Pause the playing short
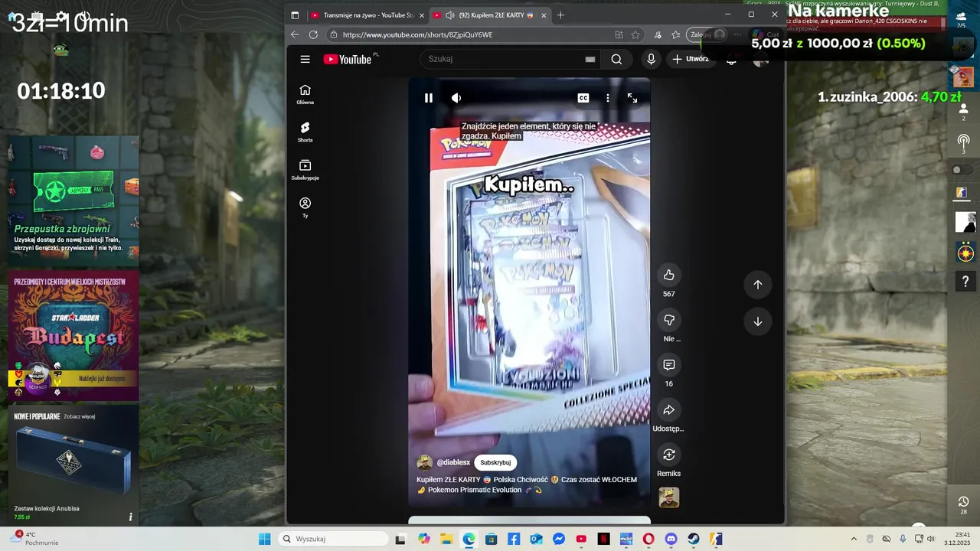This screenshot has width=980, height=551. [x=429, y=98]
